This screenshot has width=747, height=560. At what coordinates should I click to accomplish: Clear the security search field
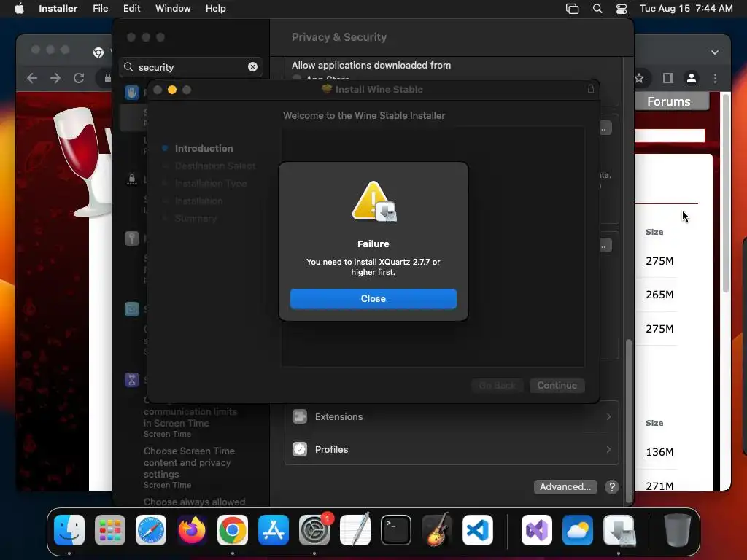pos(252,67)
